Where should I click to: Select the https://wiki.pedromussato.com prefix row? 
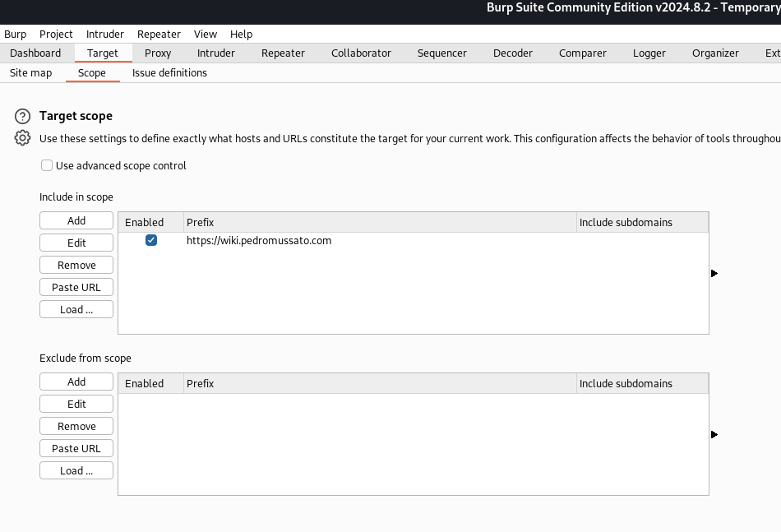[259, 241]
